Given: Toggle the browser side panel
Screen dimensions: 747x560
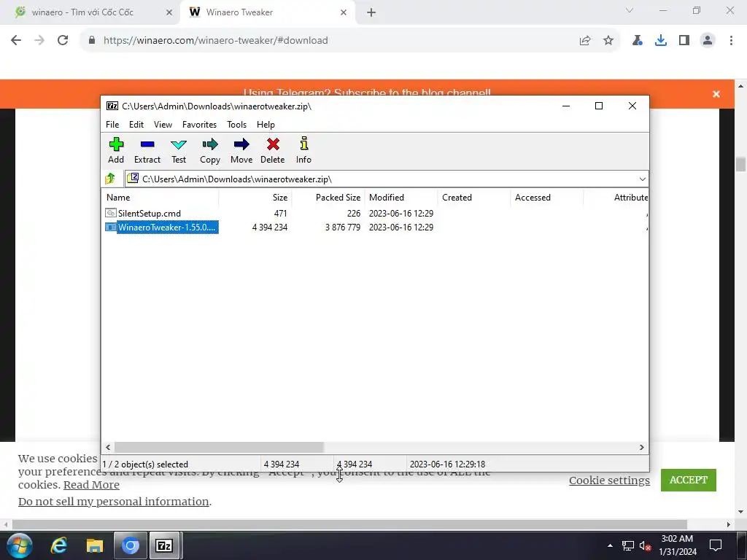Looking at the screenshot, I should (684, 41).
